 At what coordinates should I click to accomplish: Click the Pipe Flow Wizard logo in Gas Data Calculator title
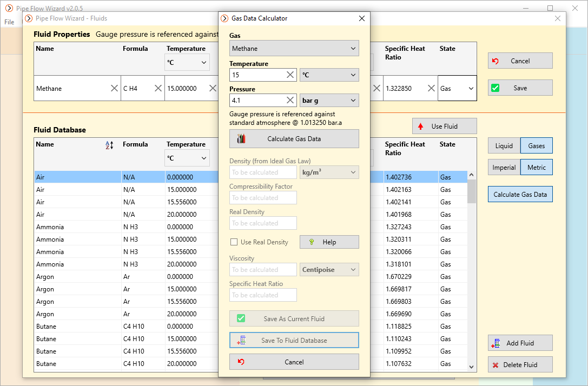coord(224,18)
